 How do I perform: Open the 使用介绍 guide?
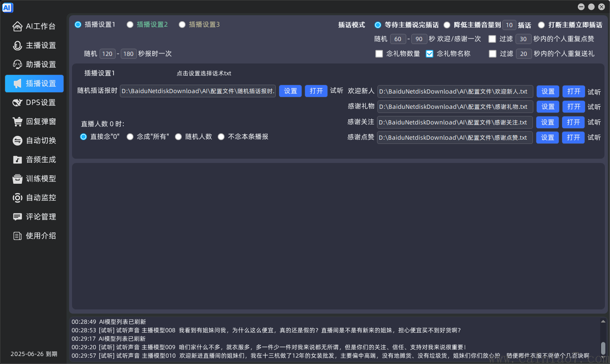(x=34, y=236)
